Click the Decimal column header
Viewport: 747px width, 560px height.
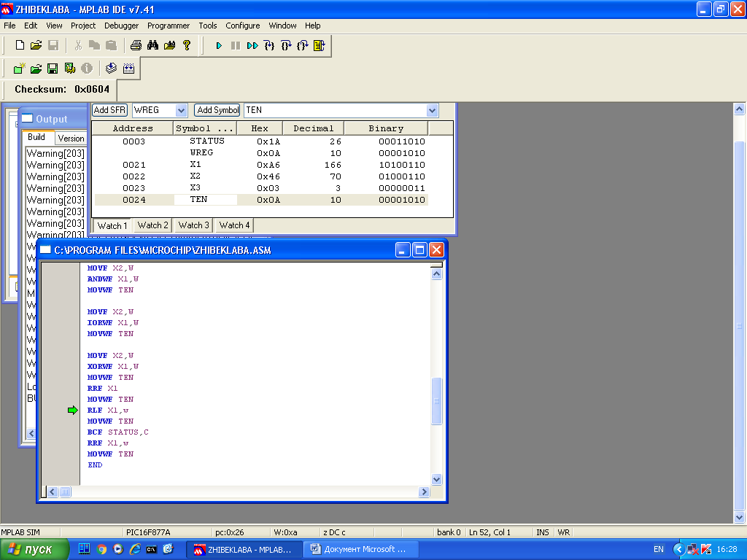click(313, 128)
